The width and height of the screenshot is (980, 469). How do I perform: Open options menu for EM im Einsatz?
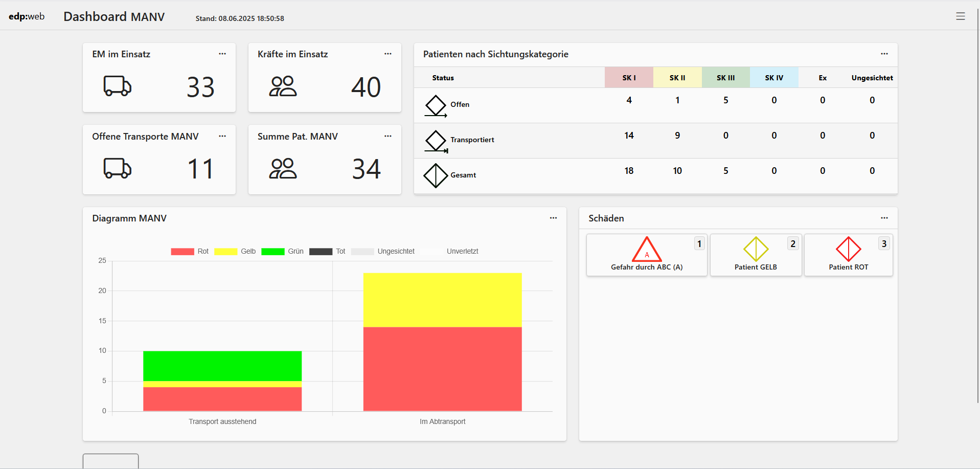[x=222, y=54]
